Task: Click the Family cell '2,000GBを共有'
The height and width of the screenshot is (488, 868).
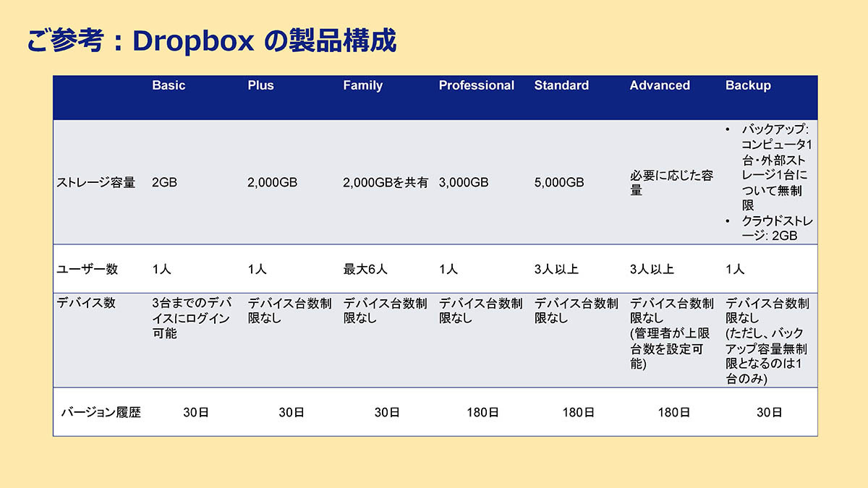Action: (x=386, y=183)
